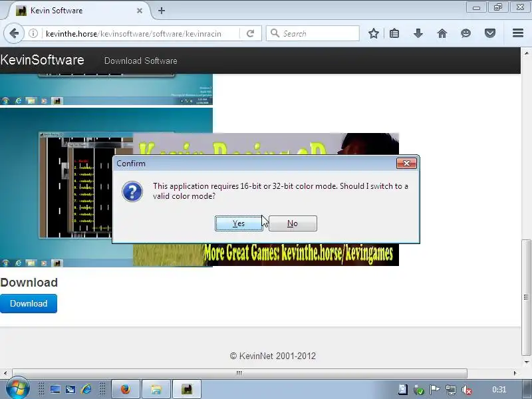Screen dimensions: 532x399
Task: Open the Windows Start orb
Action: (17, 388)
